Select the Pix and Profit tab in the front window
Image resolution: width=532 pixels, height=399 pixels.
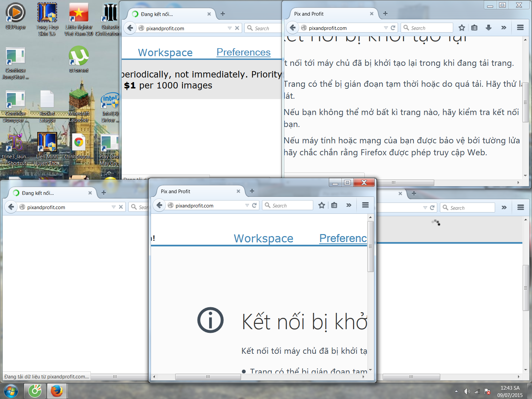(x=200, y=191)
